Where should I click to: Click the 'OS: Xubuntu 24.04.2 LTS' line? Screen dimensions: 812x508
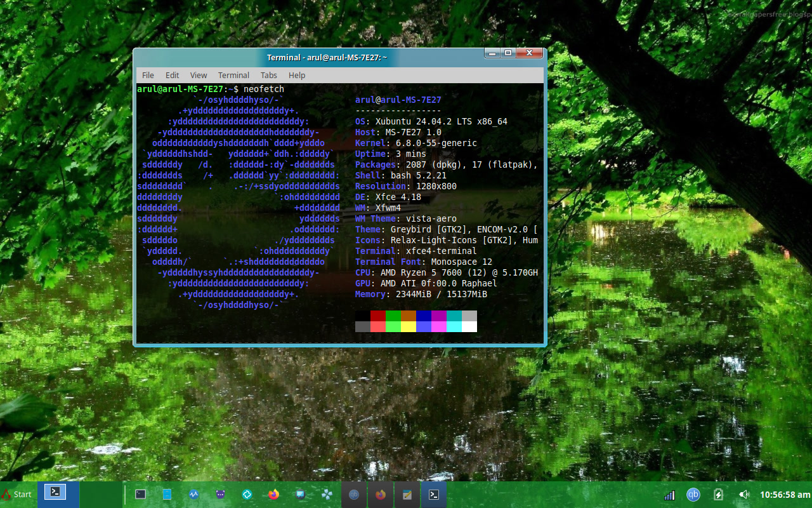(431, 121)
